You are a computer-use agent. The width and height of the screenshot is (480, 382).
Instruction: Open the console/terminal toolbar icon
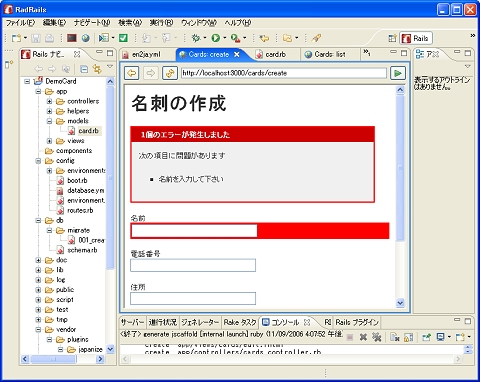pyautogui.click(x=72, y=38)
